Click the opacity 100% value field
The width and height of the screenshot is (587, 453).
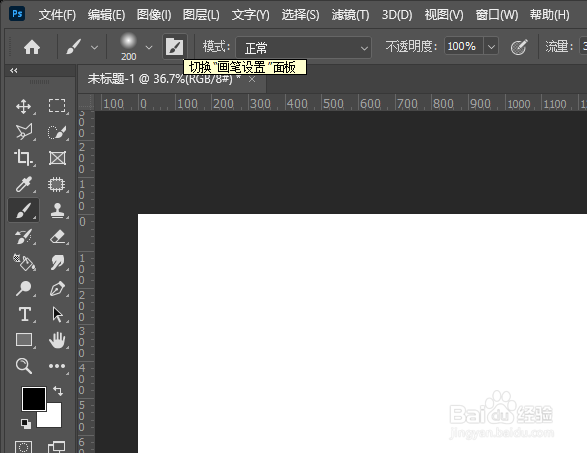463,47
